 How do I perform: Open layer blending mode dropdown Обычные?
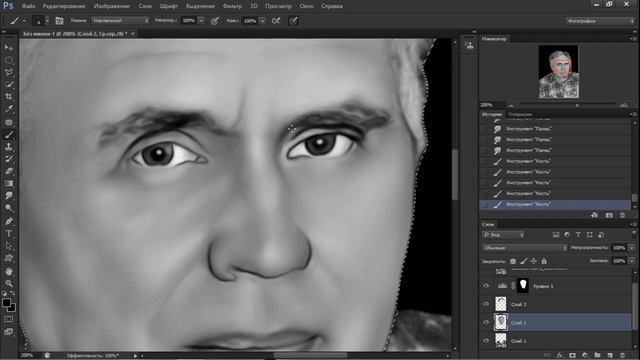(x=524, y=248)
